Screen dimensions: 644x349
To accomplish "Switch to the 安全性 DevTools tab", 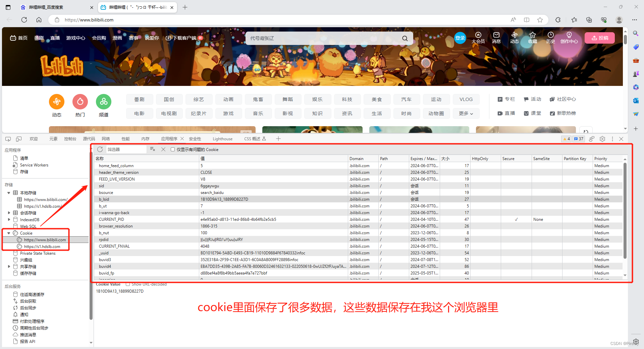I will coord(195,139).
